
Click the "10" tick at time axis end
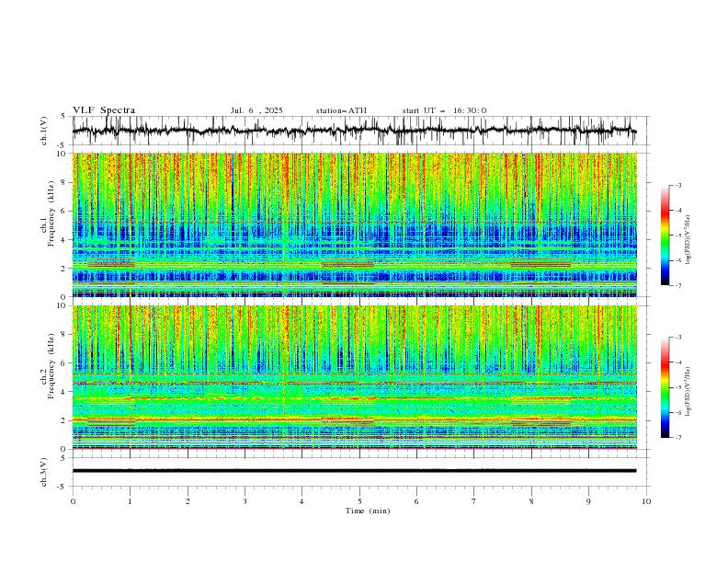click(x=646, y=501)
